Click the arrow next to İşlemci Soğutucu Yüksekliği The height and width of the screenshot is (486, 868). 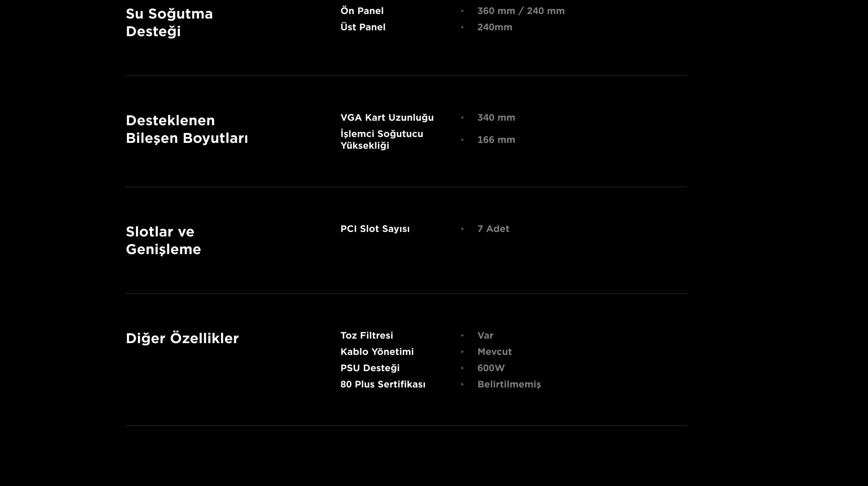point(462,140)
